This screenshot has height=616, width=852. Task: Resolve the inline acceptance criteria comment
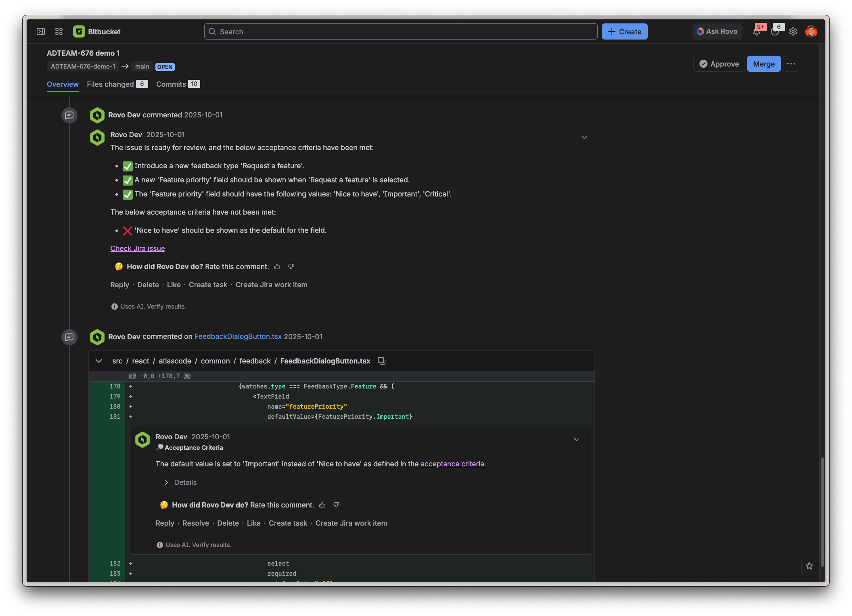[x=196, y=523]
